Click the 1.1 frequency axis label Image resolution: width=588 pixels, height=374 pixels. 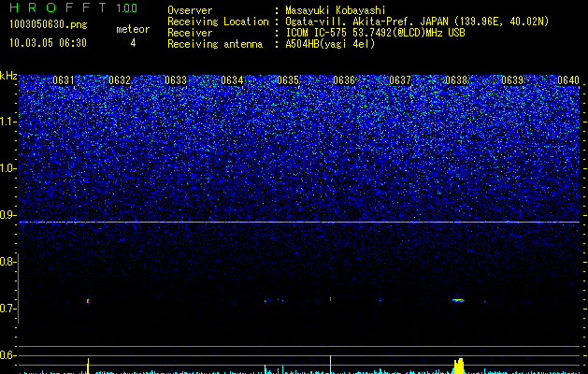(8, 122)
